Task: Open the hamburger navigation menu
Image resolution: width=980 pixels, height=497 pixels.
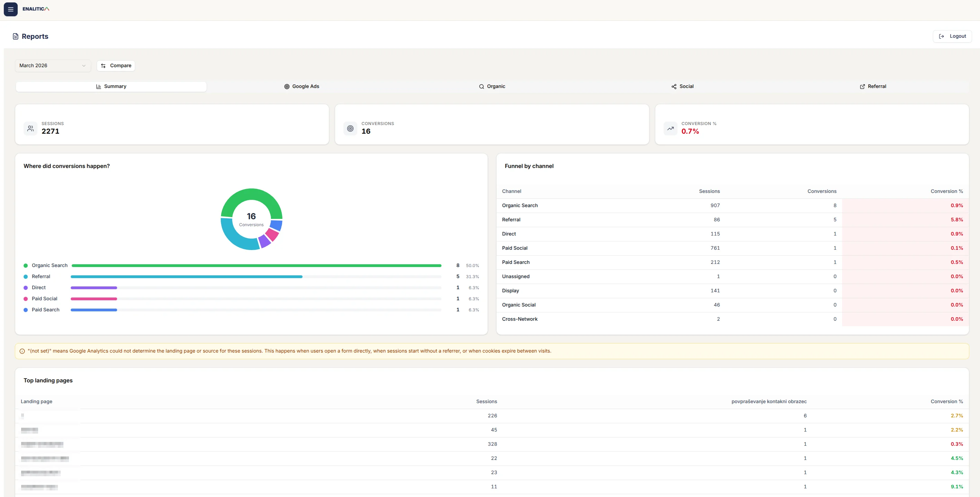Action: (10, 9)
